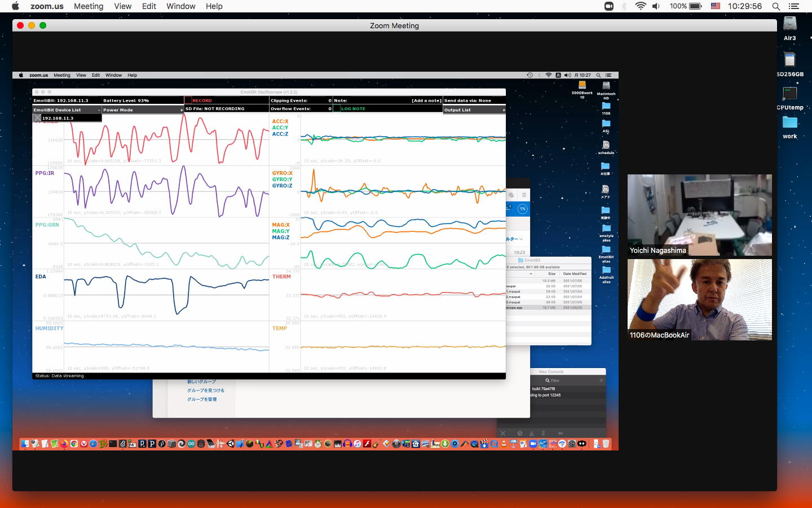Open Spotlight search in the topmost menu bar
This screenshot has width=812, height=508.
pos(776,6)
